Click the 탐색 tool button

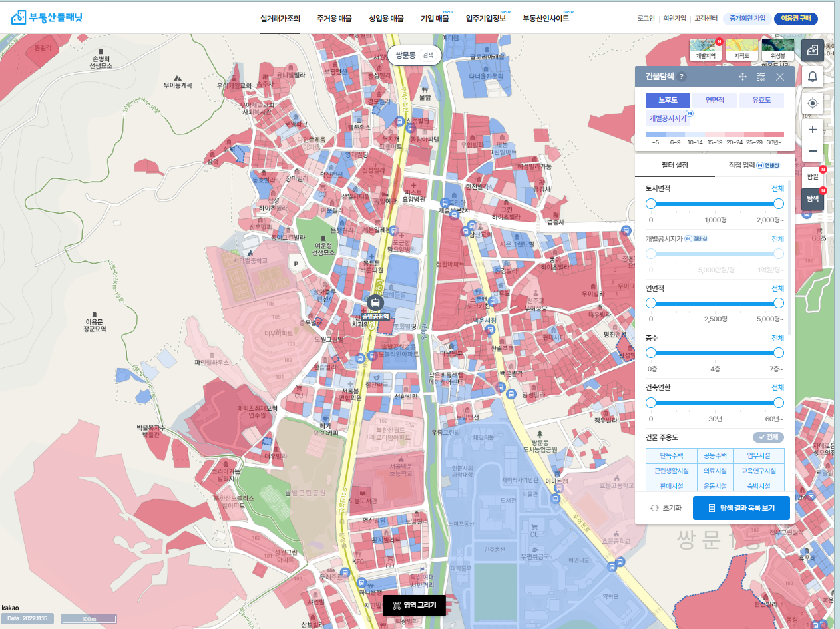(x=812, y=199)
